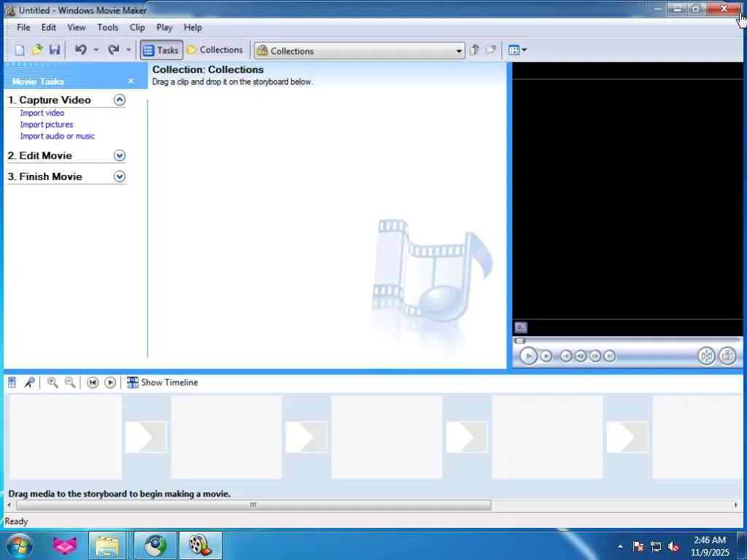747x560 pixels.
Task: Zoom out the timeline magnifier
Action: click(x=70, y=382)
